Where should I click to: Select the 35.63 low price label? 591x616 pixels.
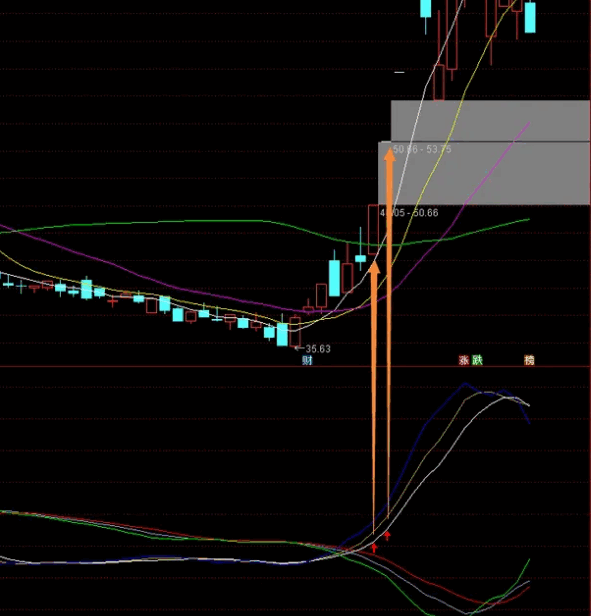(x=318, y=348)
